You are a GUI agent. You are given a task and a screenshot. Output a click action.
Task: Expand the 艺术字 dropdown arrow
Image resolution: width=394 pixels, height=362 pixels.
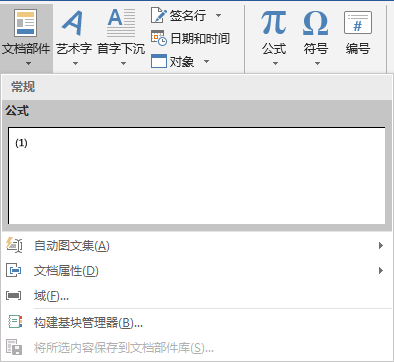tap(76, 63)
